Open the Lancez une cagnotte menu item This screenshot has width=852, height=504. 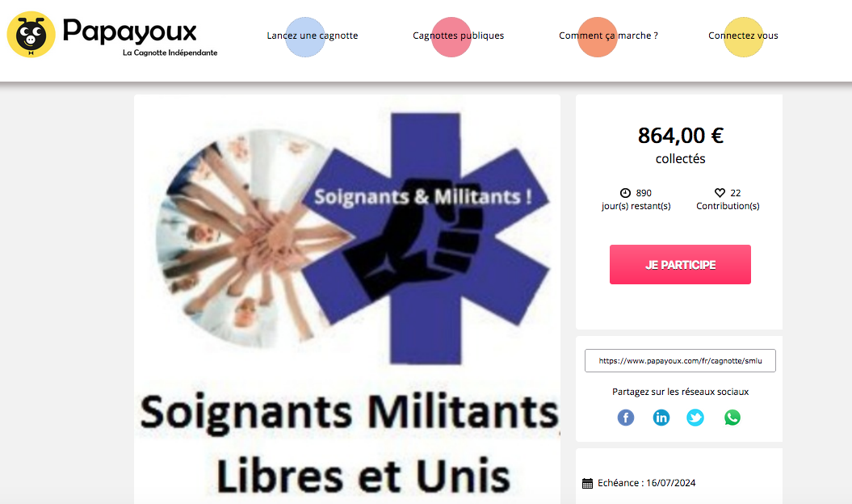[313, 36]
